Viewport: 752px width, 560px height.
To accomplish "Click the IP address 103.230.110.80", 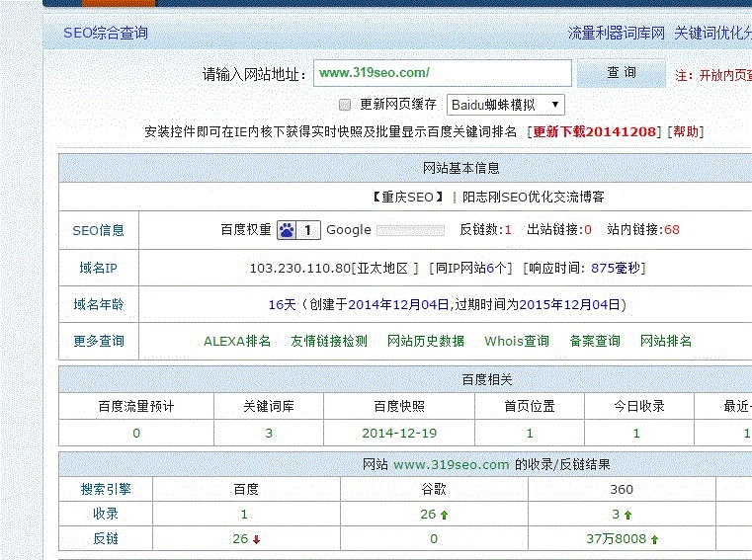I will click(x=300, y=268).
